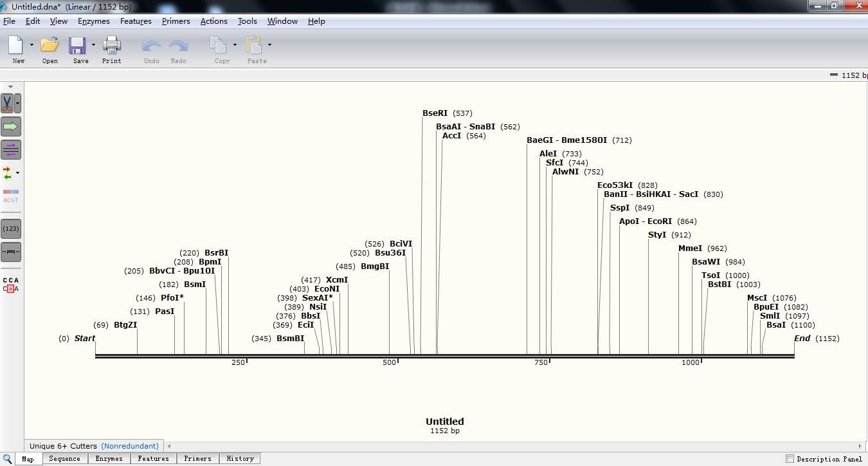868x466 pixels.
Task: Toggle the primers purple arrows button
Action: [x=11, y=150]
